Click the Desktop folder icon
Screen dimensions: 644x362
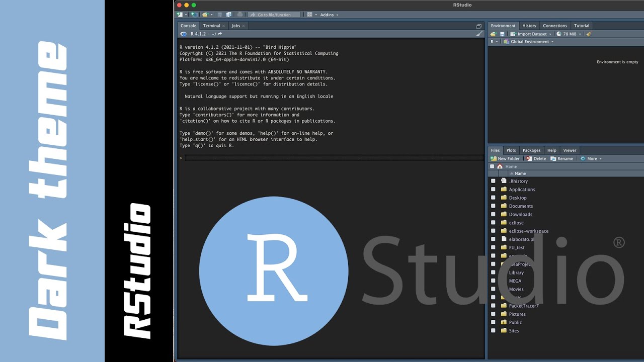(504, 198)
